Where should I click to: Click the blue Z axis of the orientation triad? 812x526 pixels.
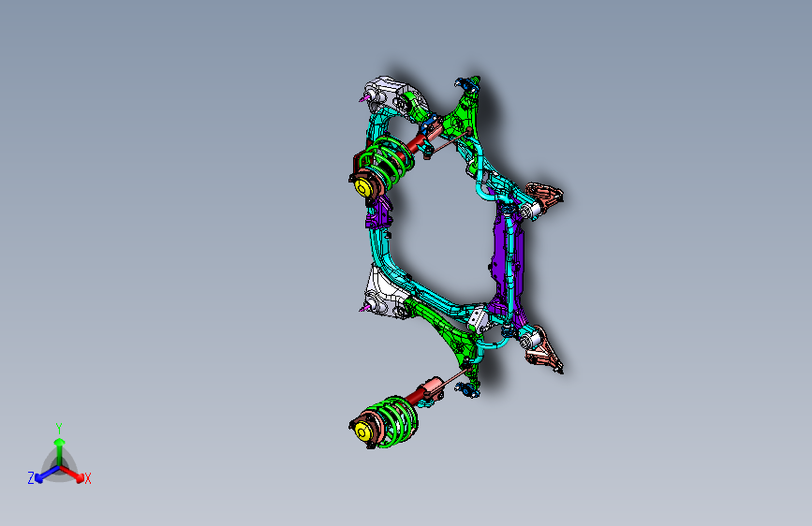click(47, 475)
